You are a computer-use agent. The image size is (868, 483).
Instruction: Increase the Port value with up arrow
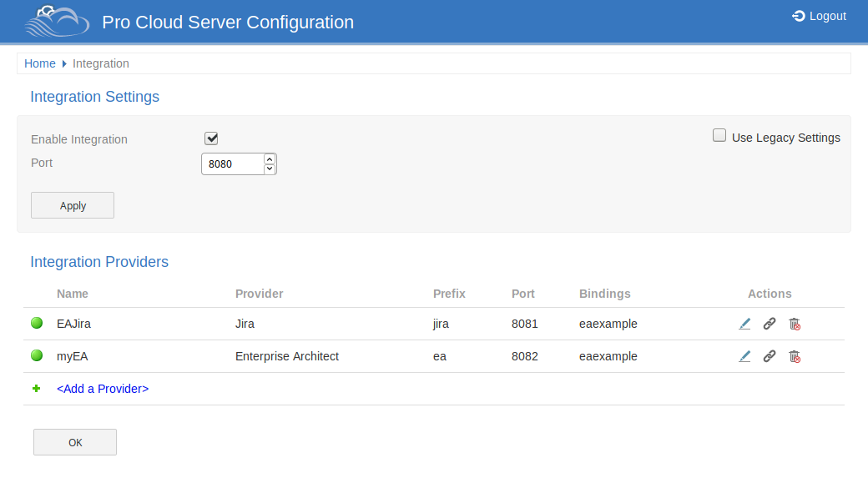[x=270, y=158]
